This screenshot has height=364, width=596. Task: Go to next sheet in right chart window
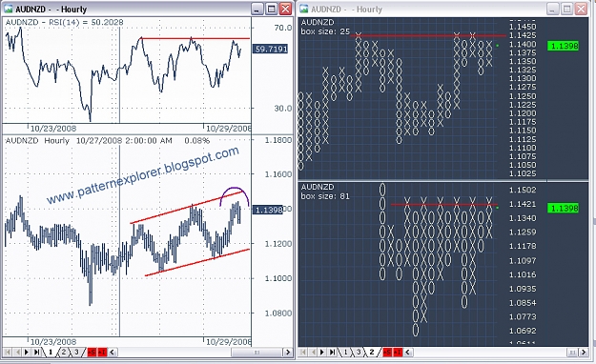click(322, 353)
